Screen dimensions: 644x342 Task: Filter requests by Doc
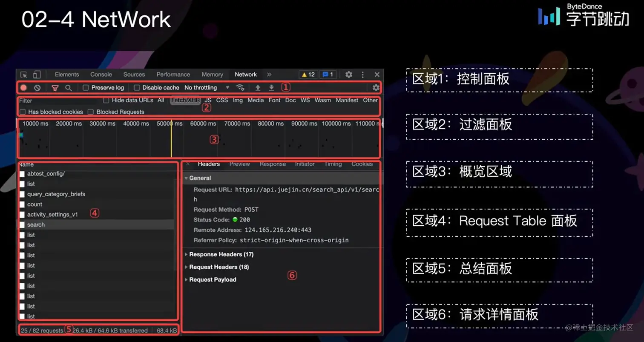pyautogui.click(x=290, y=101)
